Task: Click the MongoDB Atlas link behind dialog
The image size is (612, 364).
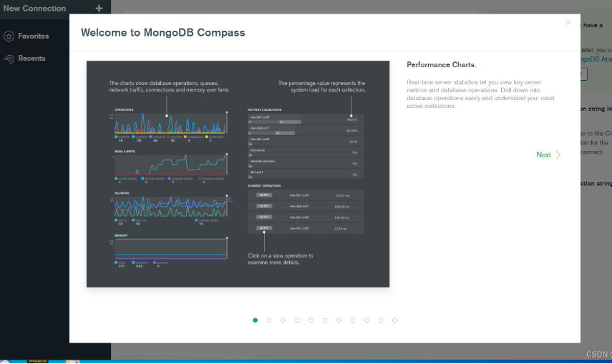Action: 596,59
